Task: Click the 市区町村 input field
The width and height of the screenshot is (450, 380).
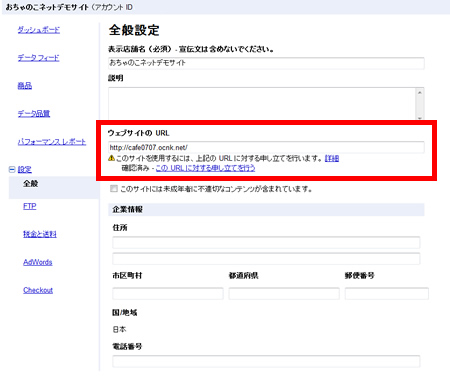Action: [x=168, y=294]
